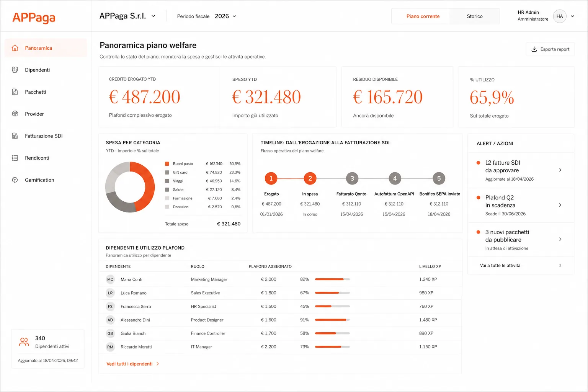Click the arrow next to Vedi tutti i dipendenti

point(158,364)
